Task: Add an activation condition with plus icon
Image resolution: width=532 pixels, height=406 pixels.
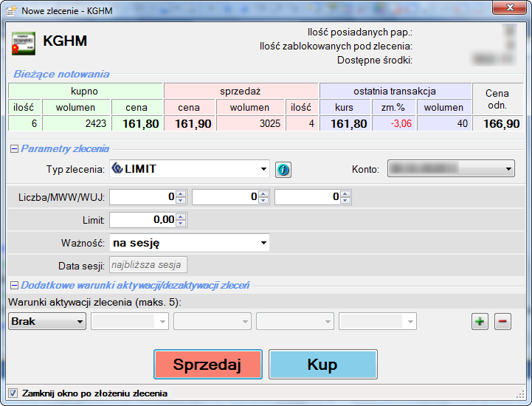Action: [x=480, y=321]
